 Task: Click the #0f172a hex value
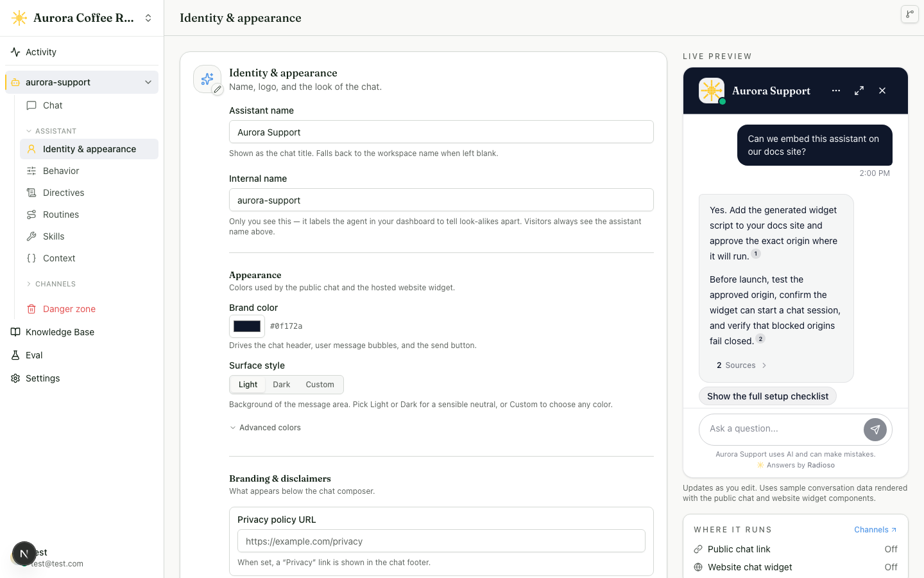(x=286, y=326)
